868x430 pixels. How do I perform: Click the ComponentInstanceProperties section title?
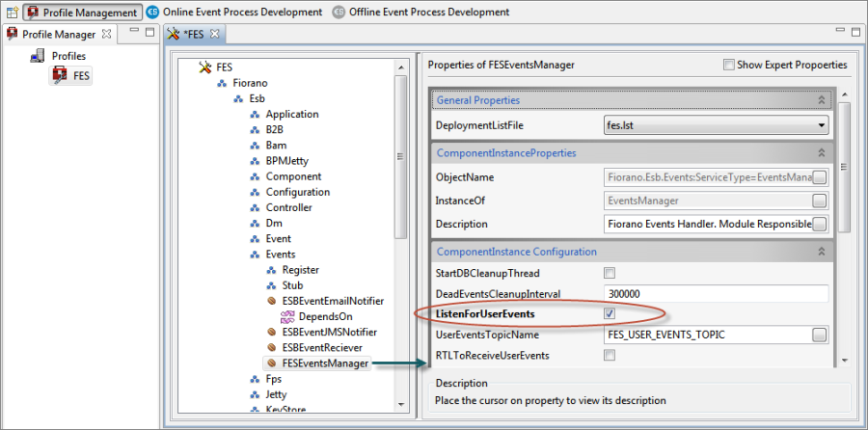pyautogui.click(x=506, y=152)
